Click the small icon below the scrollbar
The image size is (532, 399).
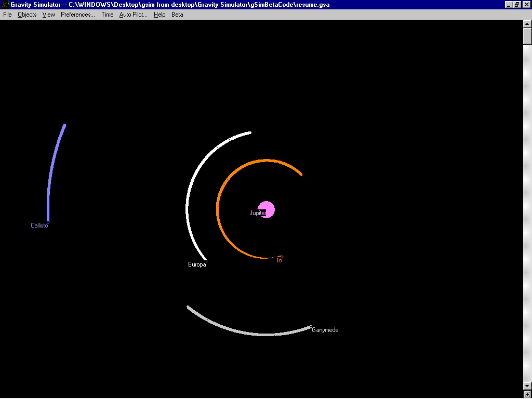(x=527, y=394)
